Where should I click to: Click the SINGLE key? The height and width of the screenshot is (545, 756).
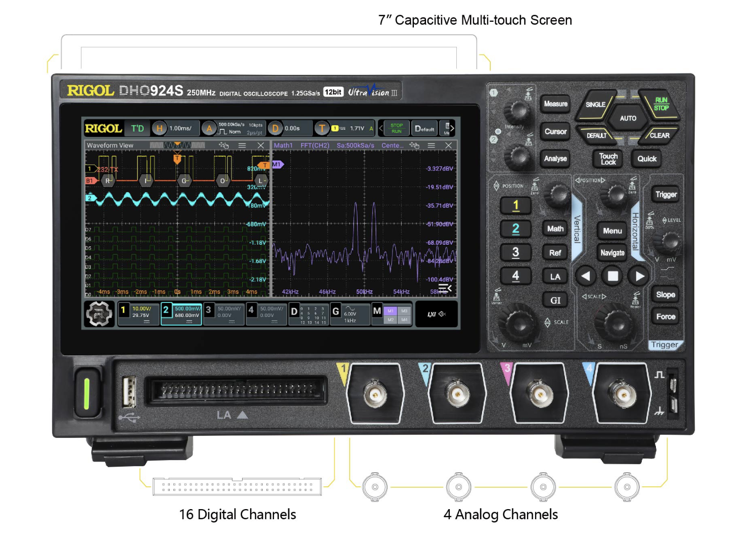click(x=596, y=105)
